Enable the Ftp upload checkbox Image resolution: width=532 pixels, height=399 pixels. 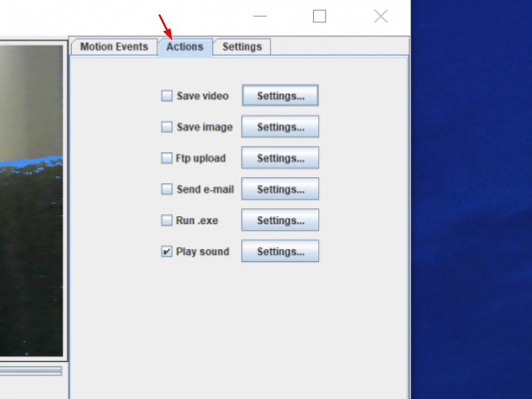tap(167, 158)
